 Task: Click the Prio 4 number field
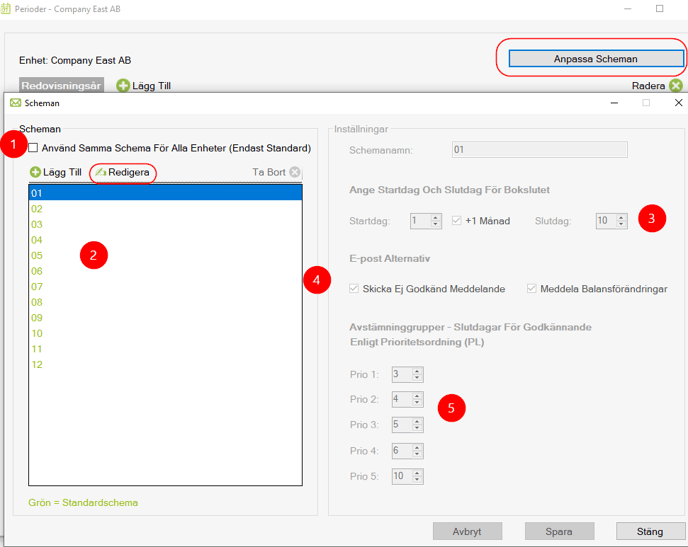tap(402, 450)
